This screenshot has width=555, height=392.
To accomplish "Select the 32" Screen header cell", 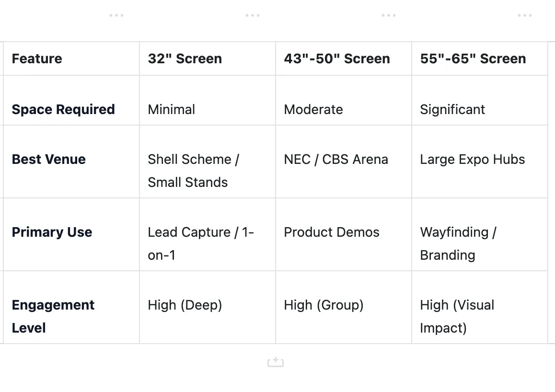I will pos(185,59).
